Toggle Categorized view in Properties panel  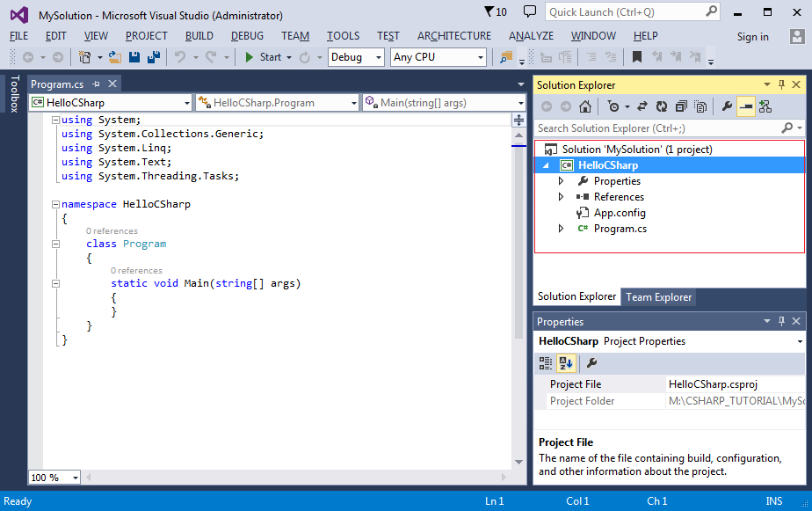pyautogui.click(x=546, y=363)
